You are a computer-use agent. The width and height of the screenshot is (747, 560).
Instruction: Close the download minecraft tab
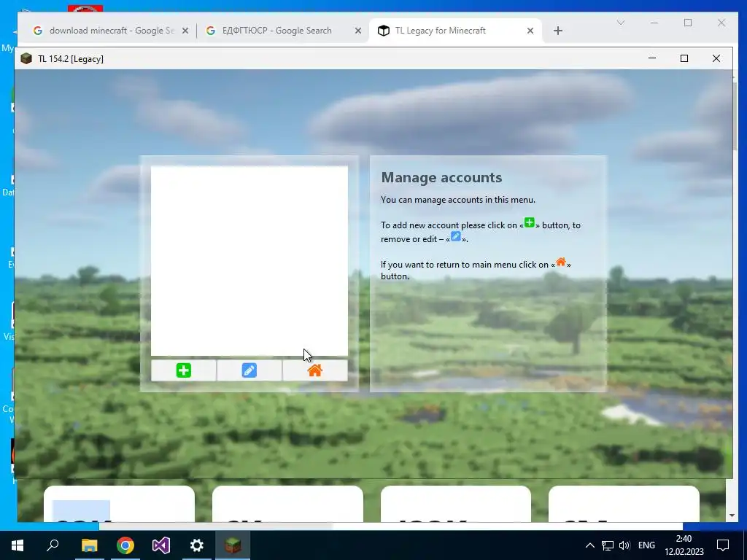coord(185,31)
